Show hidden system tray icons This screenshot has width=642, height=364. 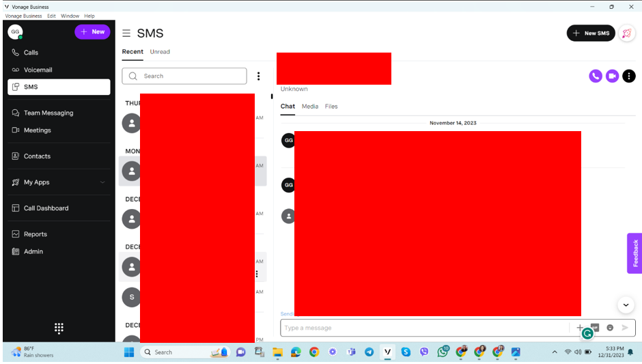555,352
